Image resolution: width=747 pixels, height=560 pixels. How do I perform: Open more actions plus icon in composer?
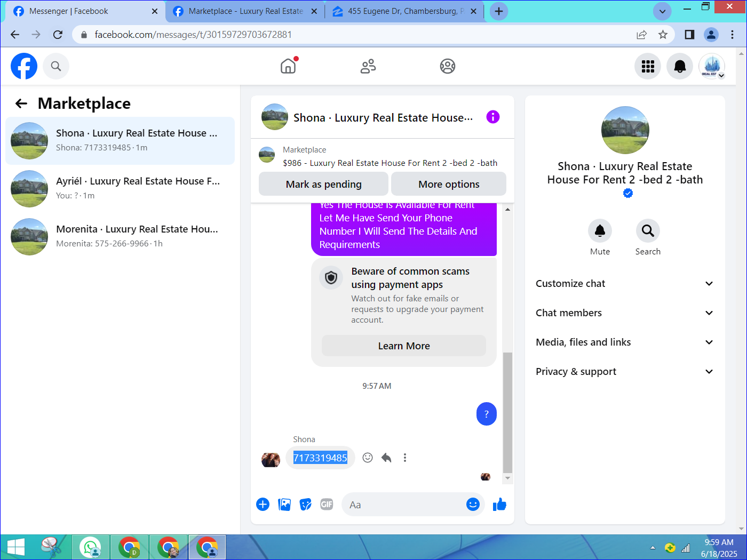pyautogui.click(x=263, y=505)
